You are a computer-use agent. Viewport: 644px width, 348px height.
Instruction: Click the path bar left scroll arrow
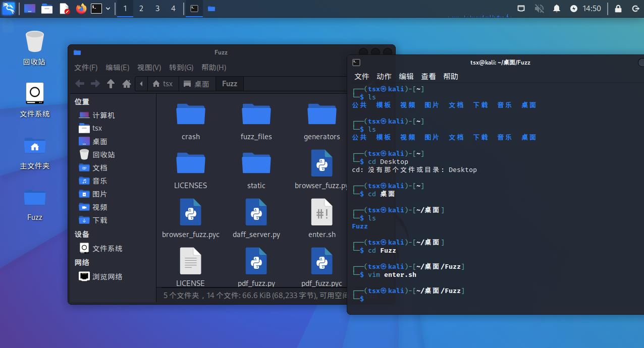pos(141,84)
